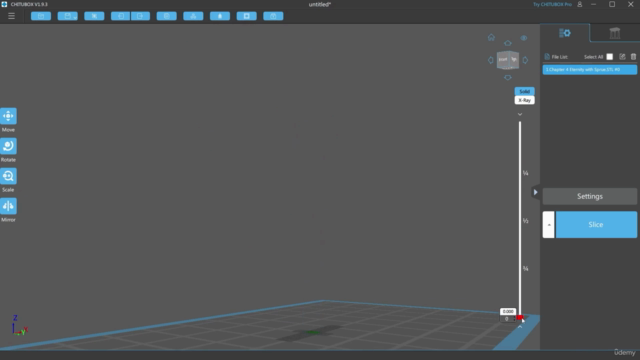Image resolution: width=640 pixels, height=360 pixels.
Task: Click the down chevron above layer slider
Action: coord(520,114)
